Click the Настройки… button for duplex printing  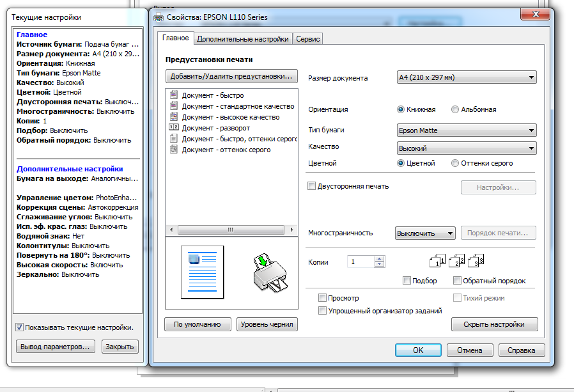(498, 187)
